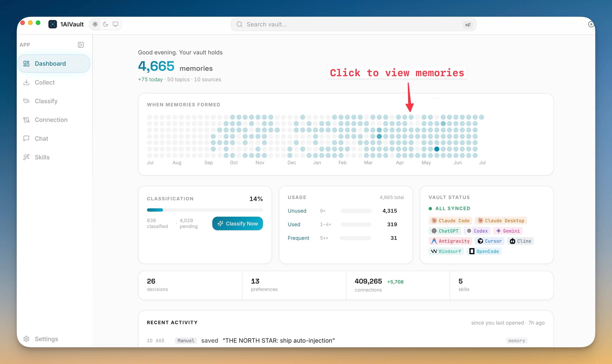Image resolution: width=612 pixels, height=364 pixels.
Task: Click the Skills magic wand icon
Action: (26, 157)
